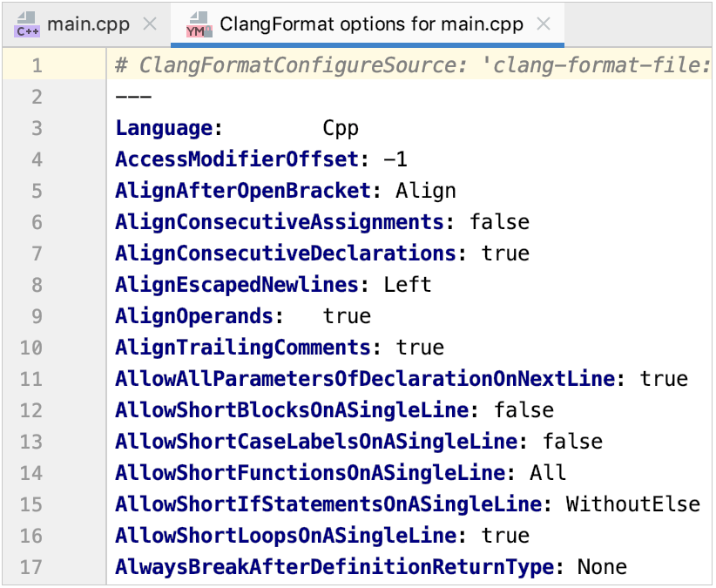Click the Align value of AlignAfterOpenBracket

425,190
